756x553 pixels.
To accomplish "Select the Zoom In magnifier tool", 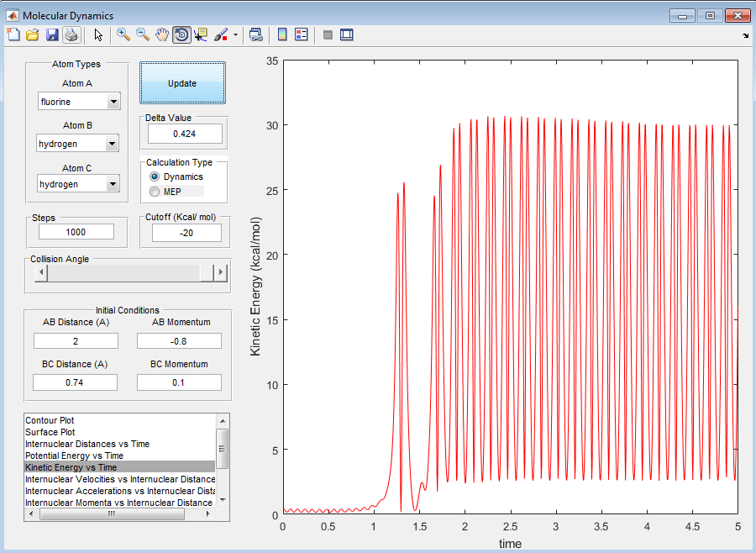I will pyautogui.click(x=123, y=34).
